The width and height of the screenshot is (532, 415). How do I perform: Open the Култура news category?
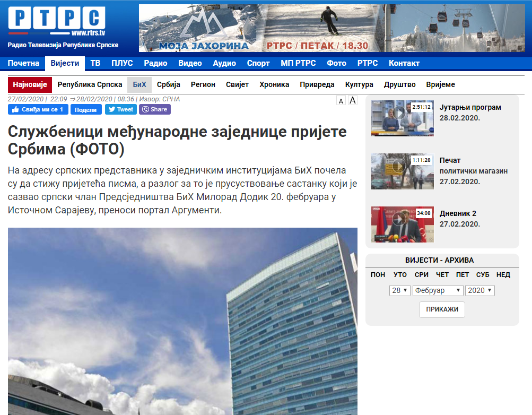click(x=359, y=84)
